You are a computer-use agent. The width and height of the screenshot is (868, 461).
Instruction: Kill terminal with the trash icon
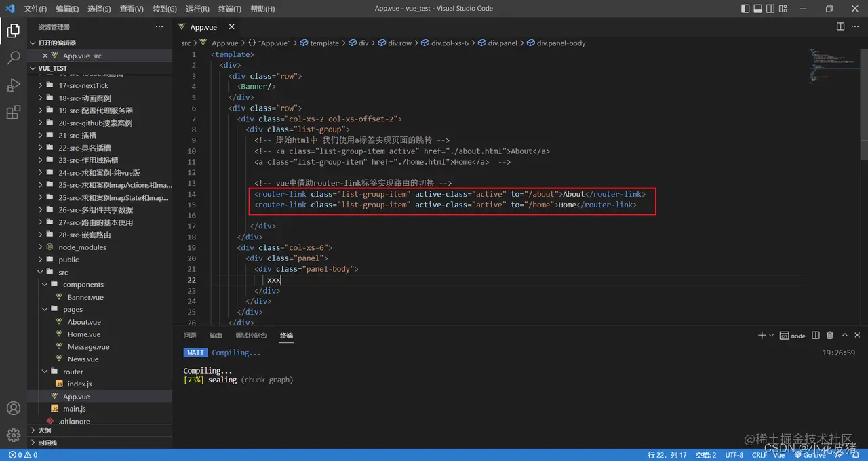coord(830,335)
